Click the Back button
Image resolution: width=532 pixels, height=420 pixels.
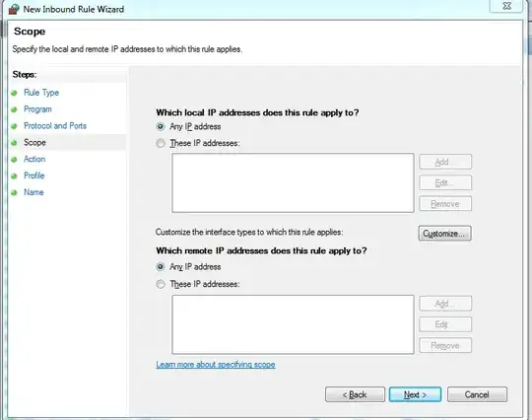click(355, 394)
